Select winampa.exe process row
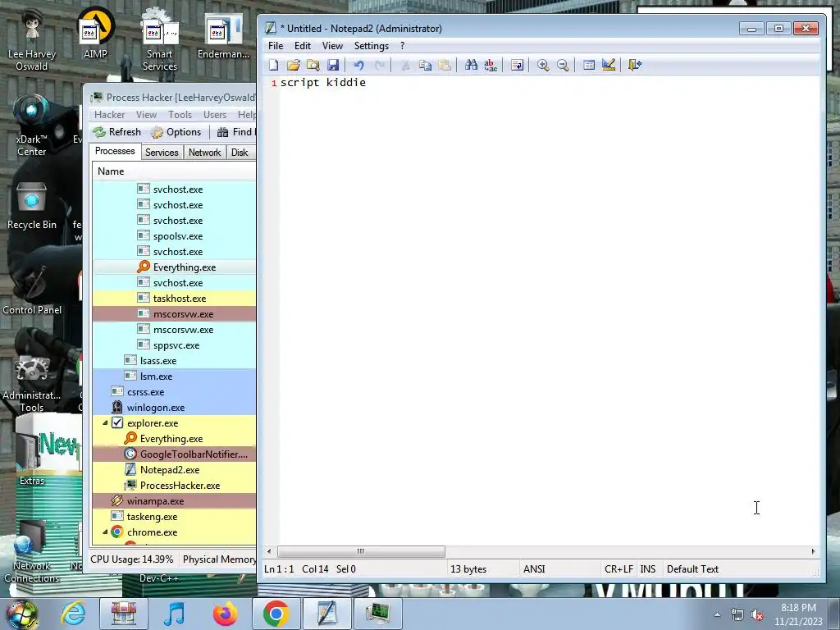Image resolution: width=840 pixels, height=630 pixels. coord(174,501)
